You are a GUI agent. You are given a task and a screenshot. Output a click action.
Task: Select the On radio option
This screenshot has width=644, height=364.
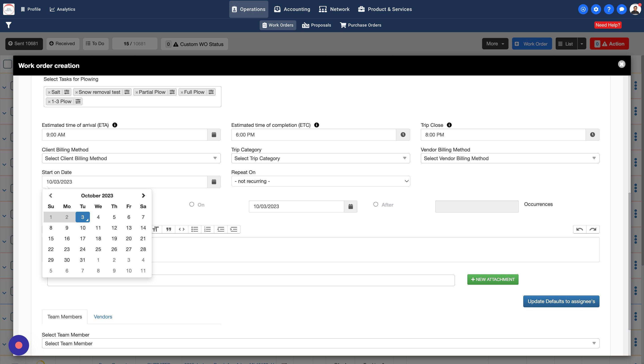pos(192,204)
